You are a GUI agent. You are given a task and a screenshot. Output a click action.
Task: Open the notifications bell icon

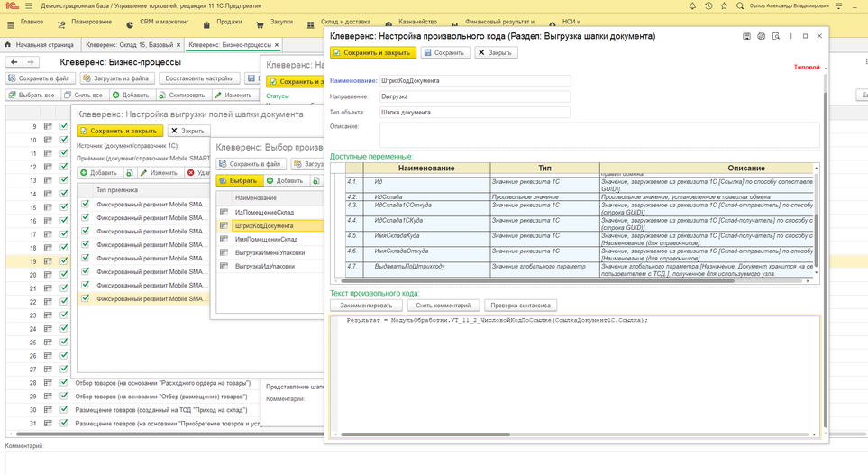692,6
